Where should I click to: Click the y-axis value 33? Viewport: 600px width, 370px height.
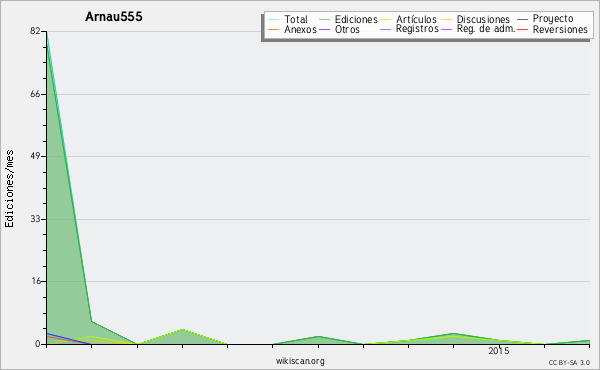pyautogui.click(x=35, y=219)
